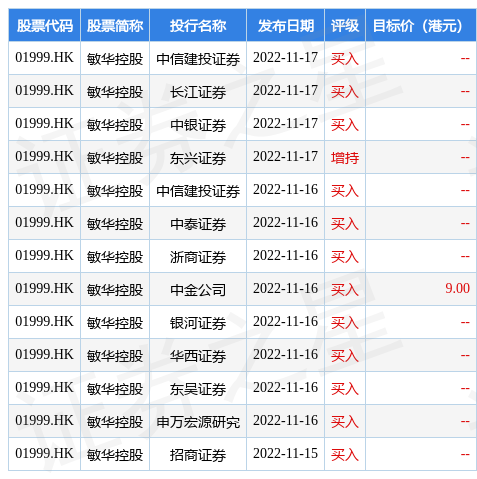Select 中泰证券 in the broker column
This screenshot has width=477, height=479.
[198, 224]
